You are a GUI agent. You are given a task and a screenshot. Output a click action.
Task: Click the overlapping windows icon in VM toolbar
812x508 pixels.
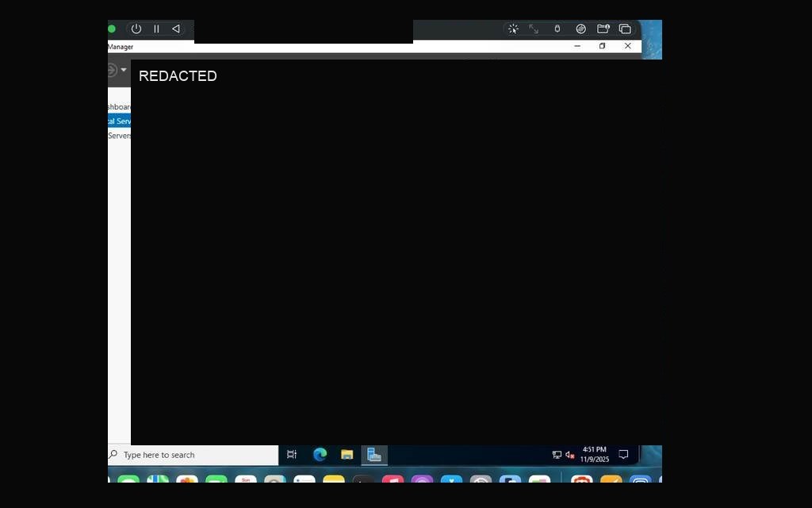click(625, 29)
